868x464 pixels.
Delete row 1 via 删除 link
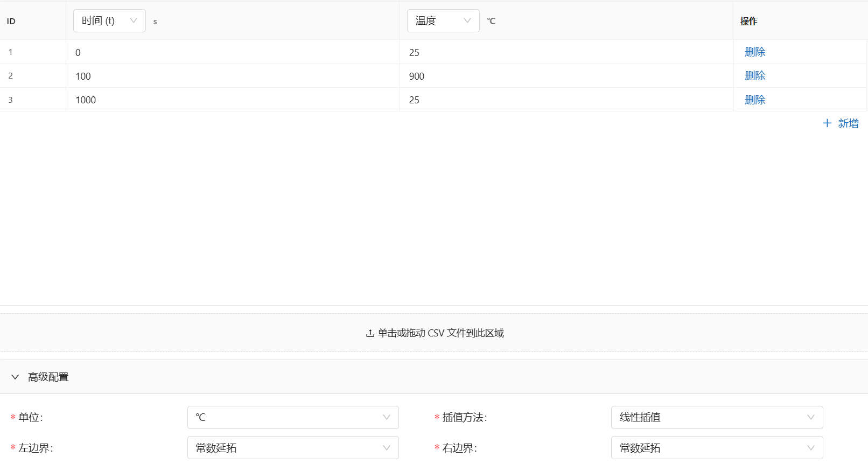[x=755, y=52]
